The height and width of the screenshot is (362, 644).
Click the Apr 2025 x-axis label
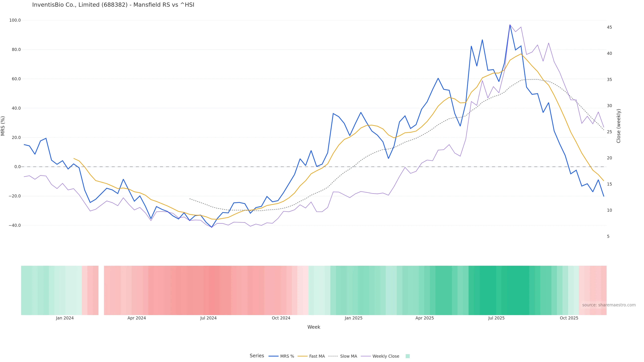coord(424,318)
